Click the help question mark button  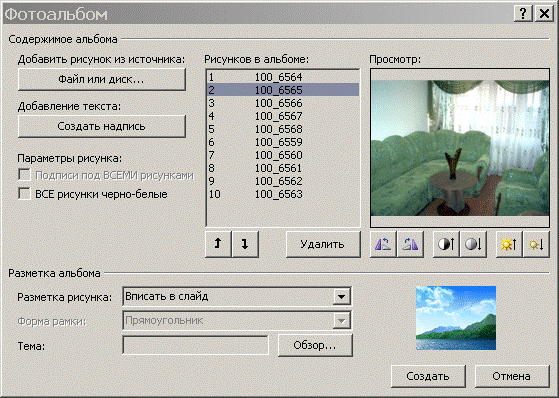tap(523, 14)
